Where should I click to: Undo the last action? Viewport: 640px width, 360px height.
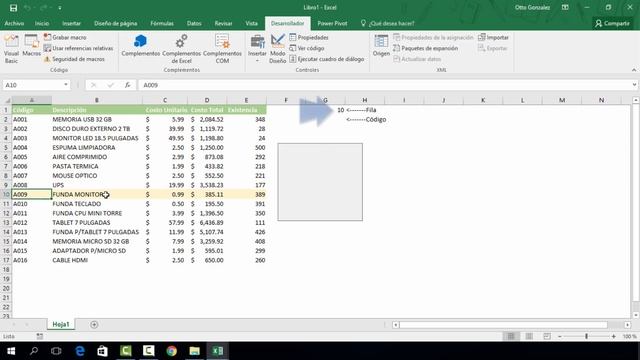pyautogui.click(x=27, y=8)
